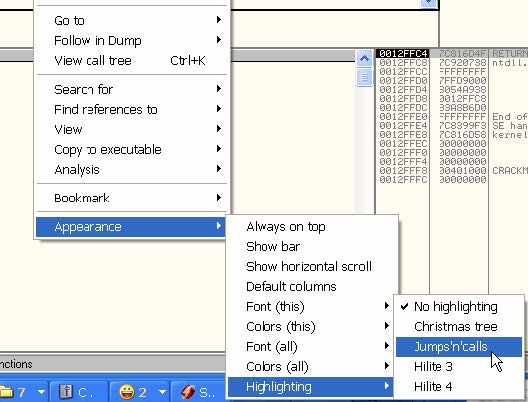Toggle the Show bar option
The width and height of the screenshot is (528, 402).
tap(310, 246)
